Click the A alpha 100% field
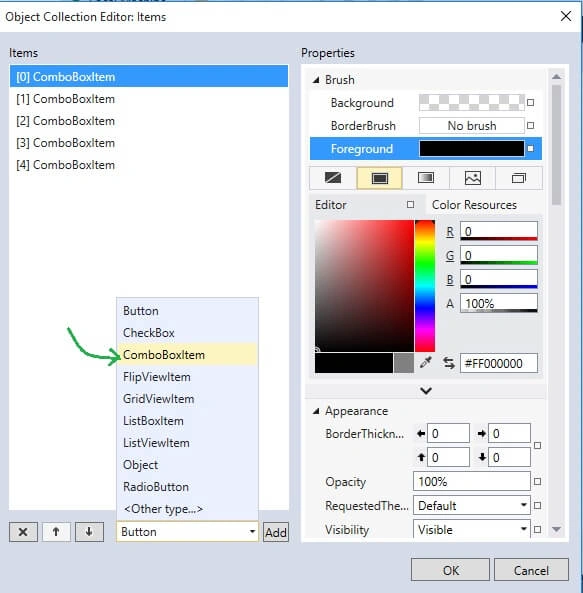Screen dimensions: 583x593 pos(499,303)
